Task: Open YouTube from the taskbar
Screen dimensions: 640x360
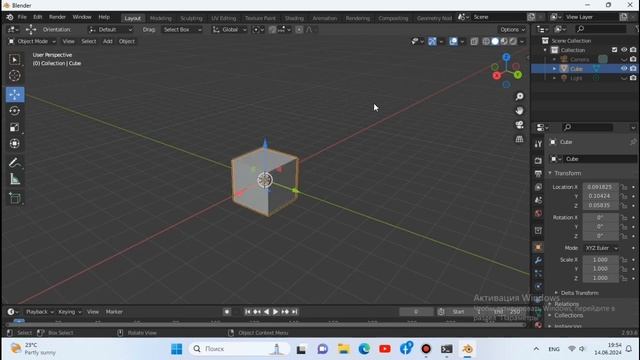Action: click(384, 349)
